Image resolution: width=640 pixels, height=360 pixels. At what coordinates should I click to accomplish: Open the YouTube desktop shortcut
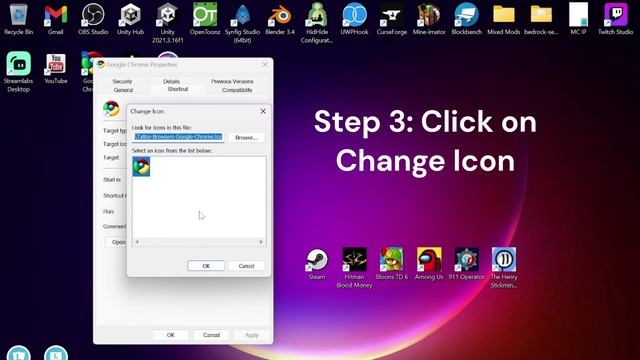[56, 68]
